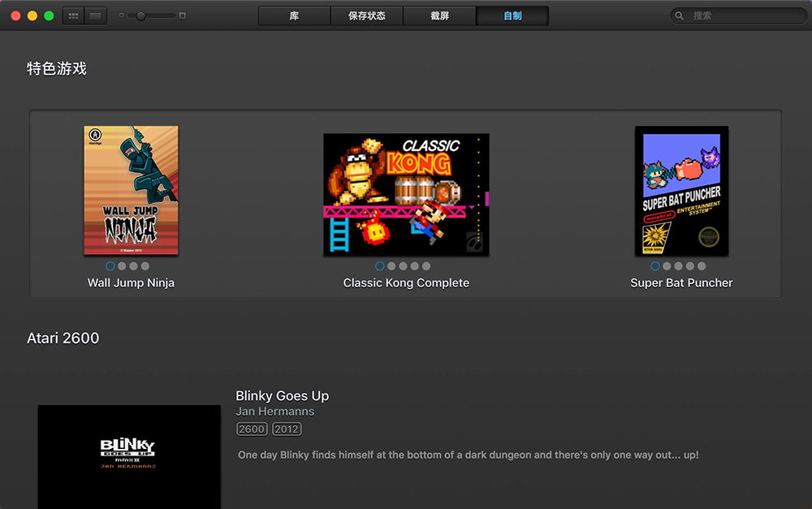Click the Blinky description starting 'One day Blinky'
This screenshot has height=509, width=812.
(469, 455)
